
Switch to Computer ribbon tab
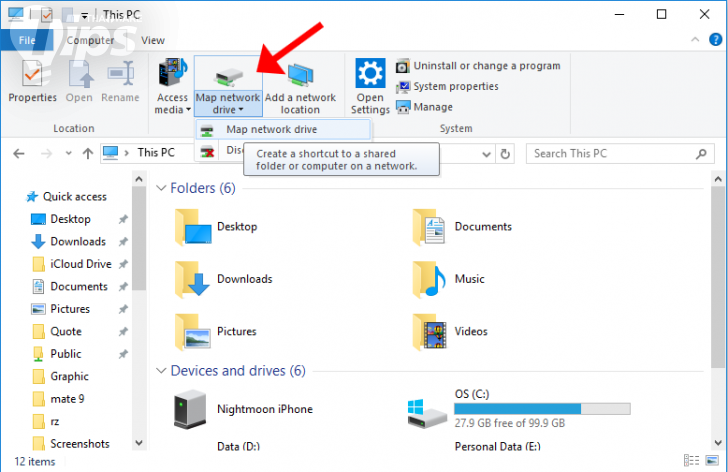(90, 40)
